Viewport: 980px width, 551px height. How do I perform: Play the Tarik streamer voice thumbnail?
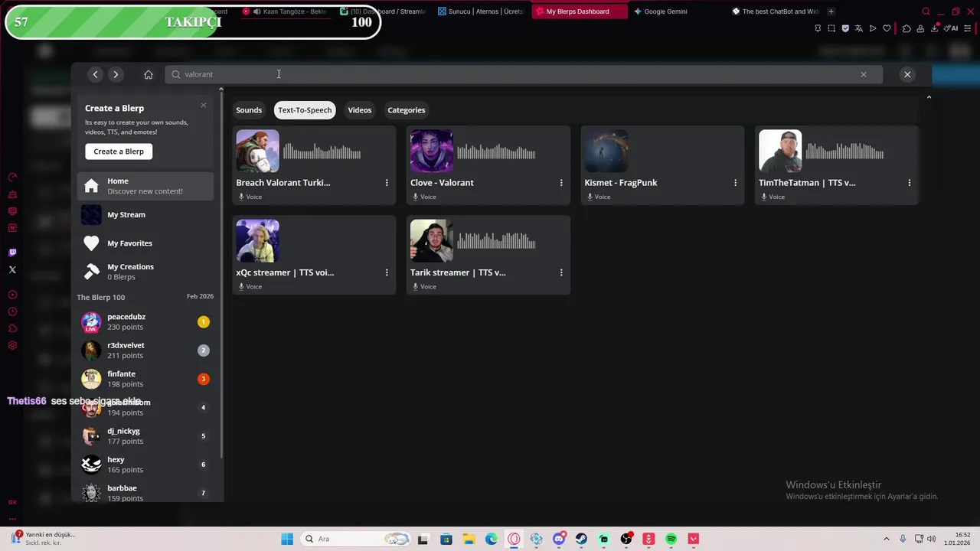[432, 240]
